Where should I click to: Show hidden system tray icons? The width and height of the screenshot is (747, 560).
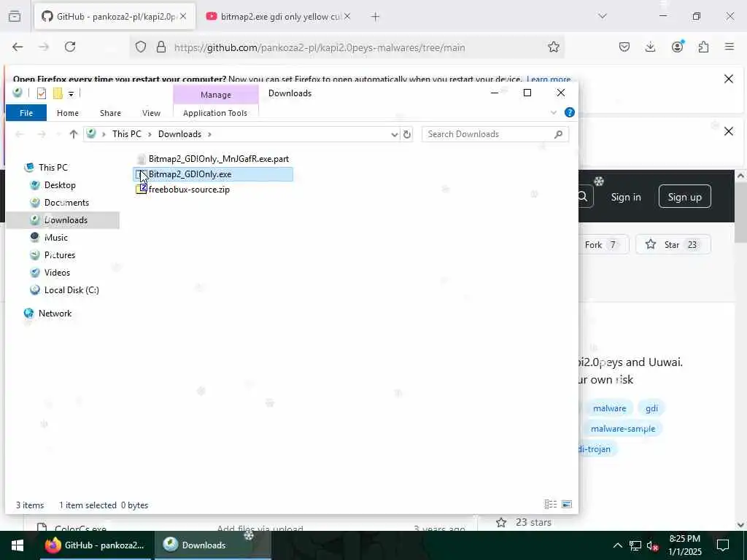tap(617, 545)
